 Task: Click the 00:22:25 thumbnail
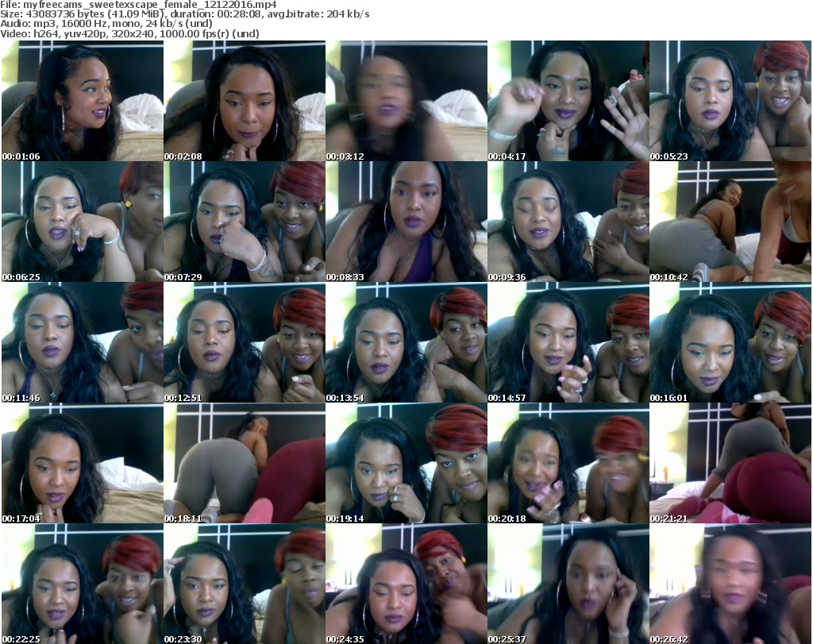(83, 584)
